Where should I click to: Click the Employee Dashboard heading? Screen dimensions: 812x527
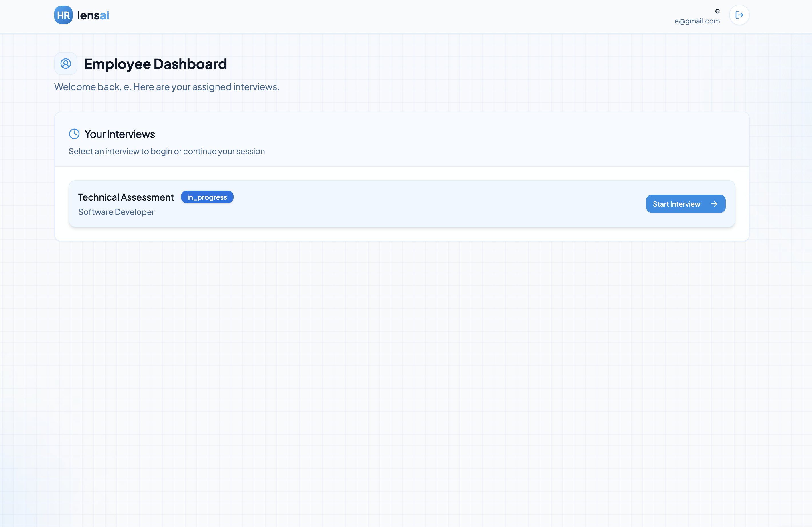[155, 64]
